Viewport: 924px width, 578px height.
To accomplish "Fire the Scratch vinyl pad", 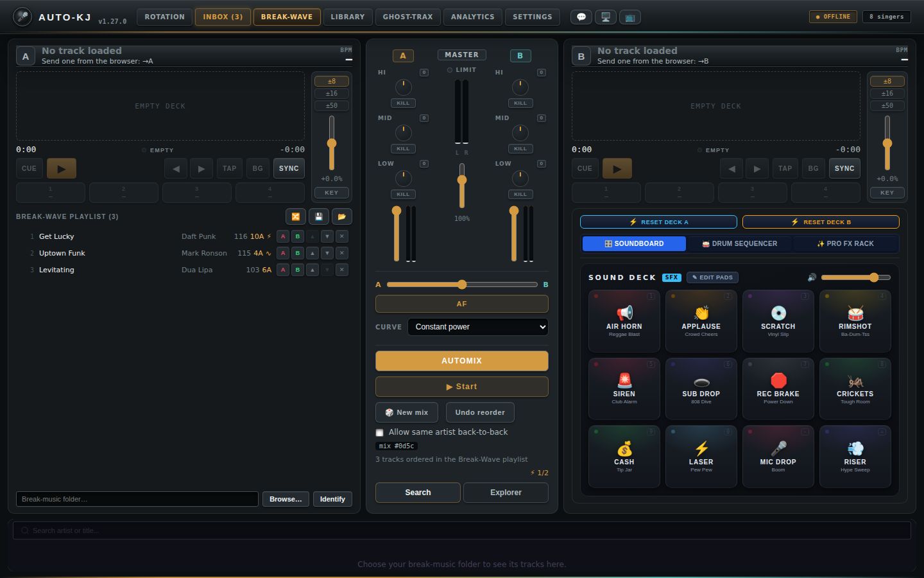I will click(778, 321).
